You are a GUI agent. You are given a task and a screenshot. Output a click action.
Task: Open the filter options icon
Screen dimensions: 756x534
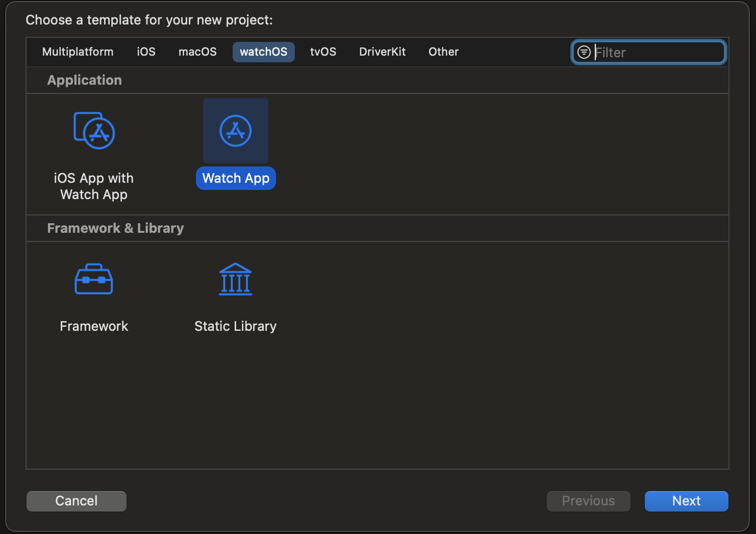click(x=584, y=52)
